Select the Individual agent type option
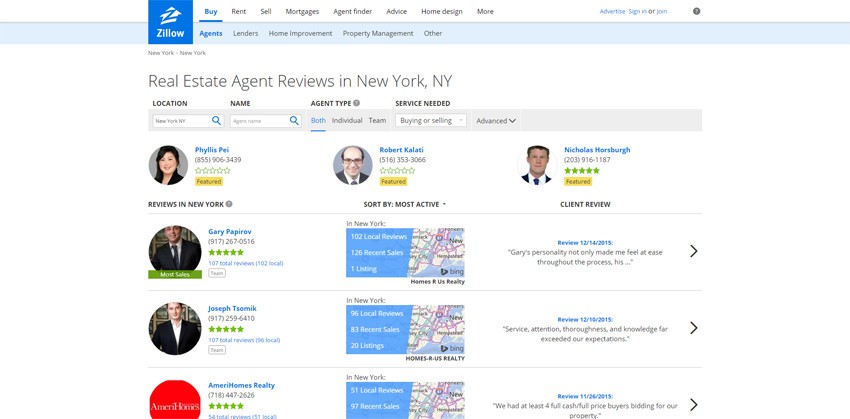Image resolution: width=850 pixels, height=419 pixels. click(347, 121)
